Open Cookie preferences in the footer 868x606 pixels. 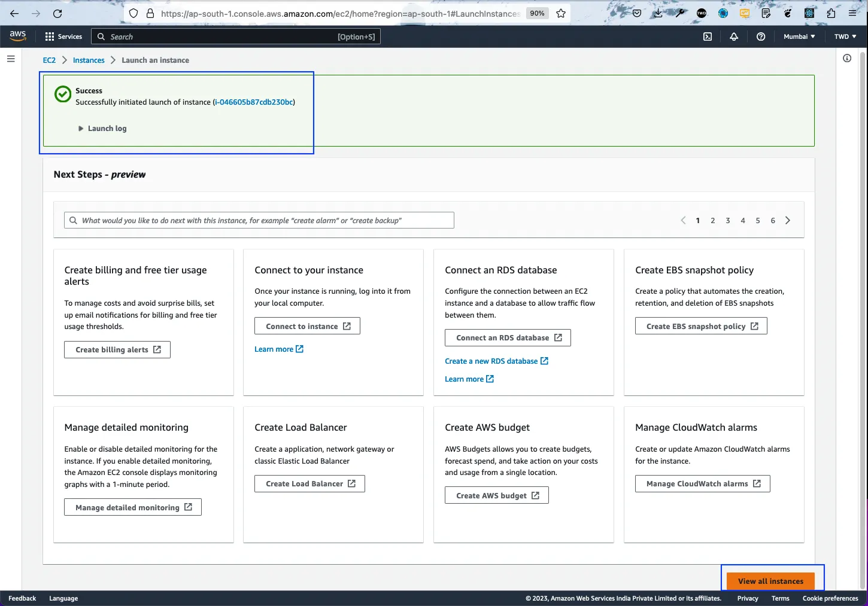pos(830,598)
